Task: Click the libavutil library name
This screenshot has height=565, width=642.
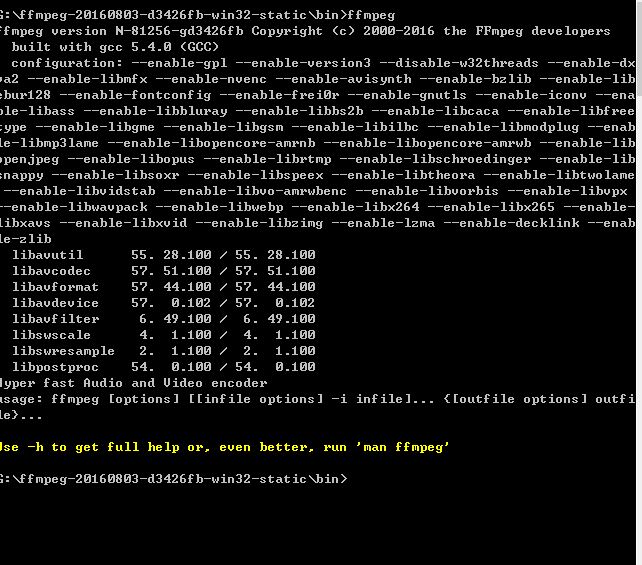Action: [x=47, y=255]
